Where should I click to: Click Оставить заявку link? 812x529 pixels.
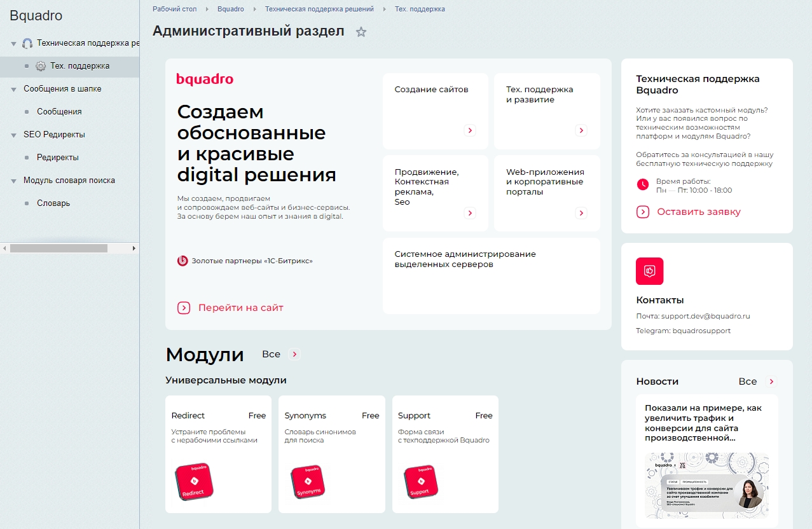[699, 212]
